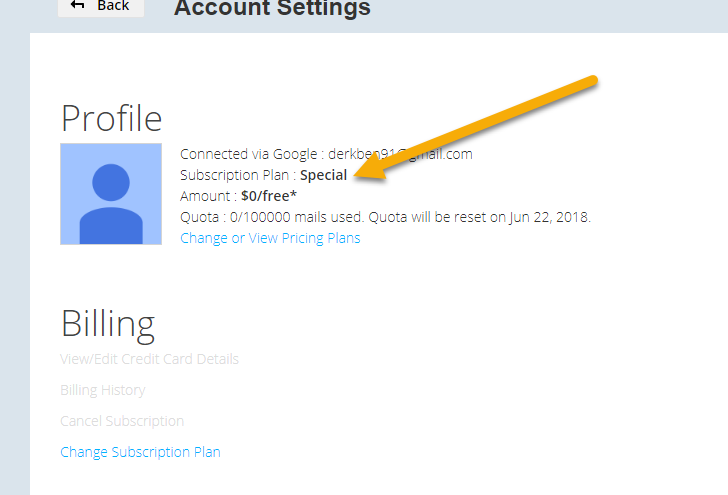Click the Amount label text
Viewport: 728px width, 495px height.
point(205,196)
